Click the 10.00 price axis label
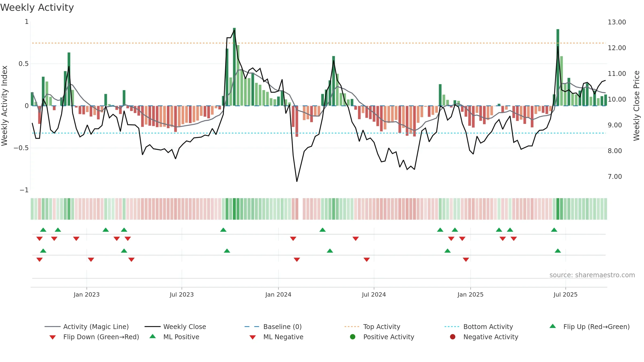 [617, 99]
